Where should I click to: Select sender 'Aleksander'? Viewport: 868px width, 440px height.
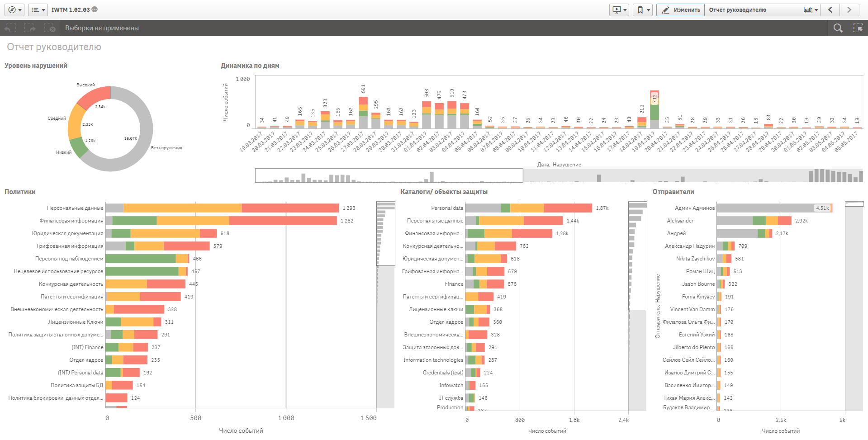coord(680,221)
